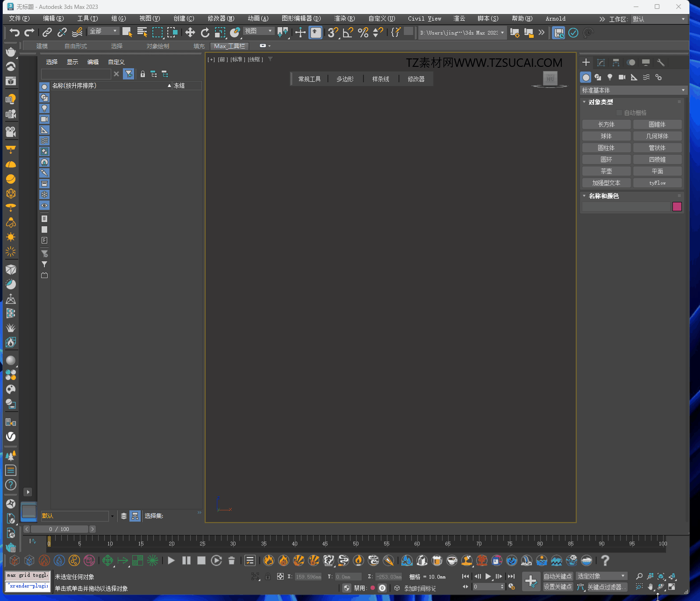Screen dimensions: 700x601
Task: Toggle Angle Snap in main toolbar
Action: tap(348, 32)
